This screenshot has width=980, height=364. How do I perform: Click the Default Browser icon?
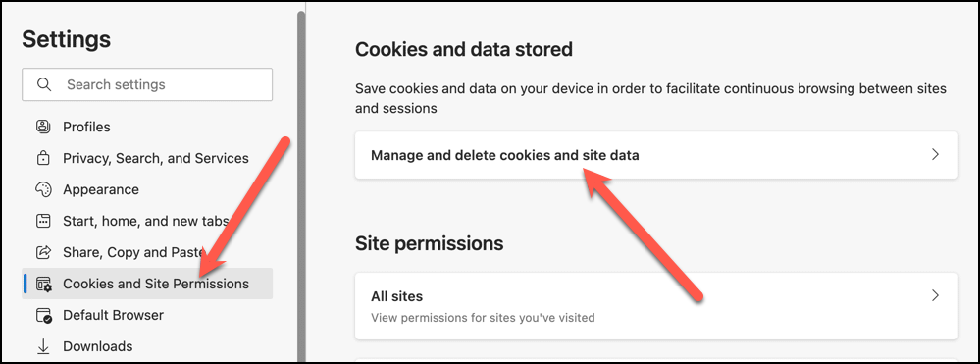[x=44, y=315]
